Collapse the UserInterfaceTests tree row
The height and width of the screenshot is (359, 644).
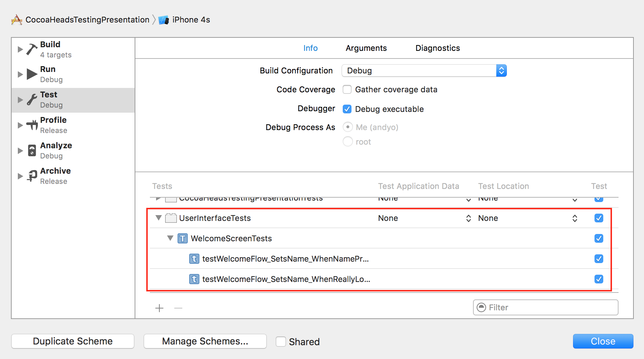[x=159, y=218]
